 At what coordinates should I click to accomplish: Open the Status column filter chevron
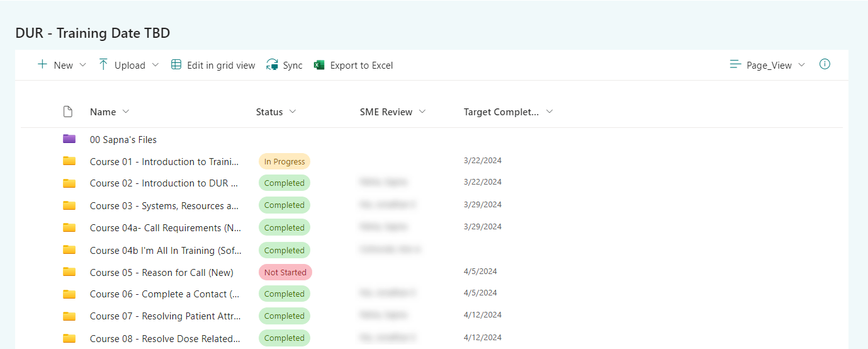292,112
